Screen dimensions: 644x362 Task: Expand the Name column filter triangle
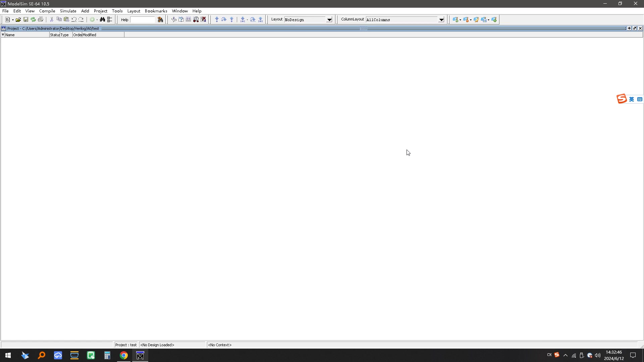click(x=3, y=35)
